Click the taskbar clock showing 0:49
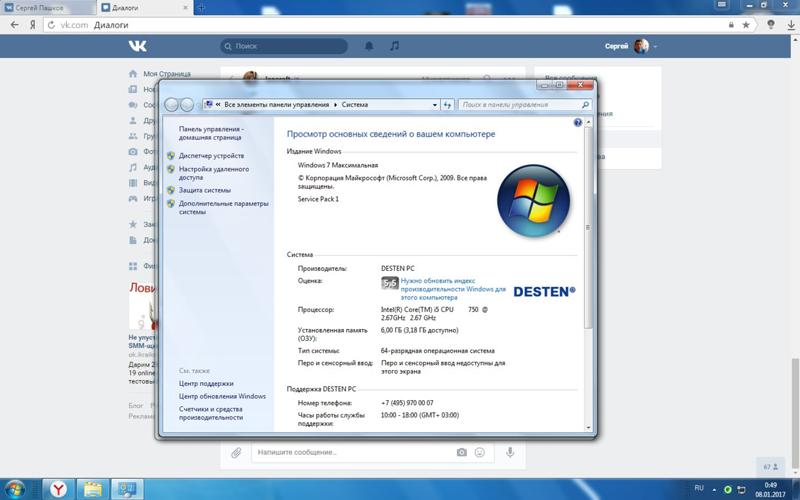The image size is (800, 500). [x=770, y=490]
